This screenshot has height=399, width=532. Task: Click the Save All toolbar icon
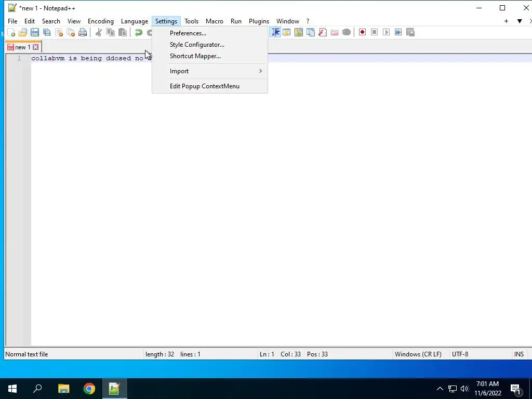(x=47, y=32)
